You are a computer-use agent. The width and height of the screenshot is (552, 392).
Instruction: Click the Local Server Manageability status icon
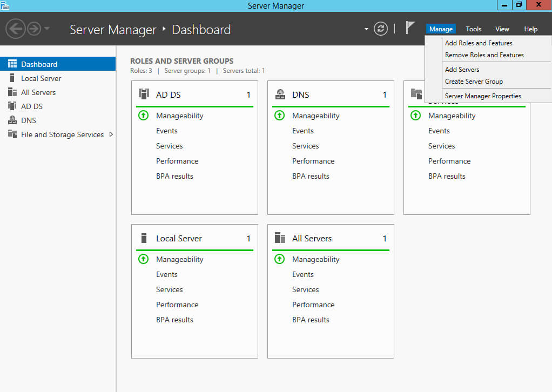point(143,259)
